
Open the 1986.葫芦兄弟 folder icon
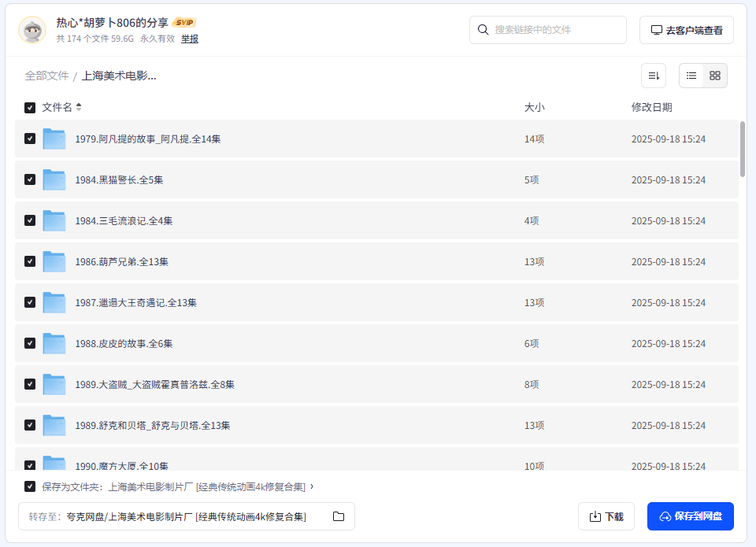54,261
